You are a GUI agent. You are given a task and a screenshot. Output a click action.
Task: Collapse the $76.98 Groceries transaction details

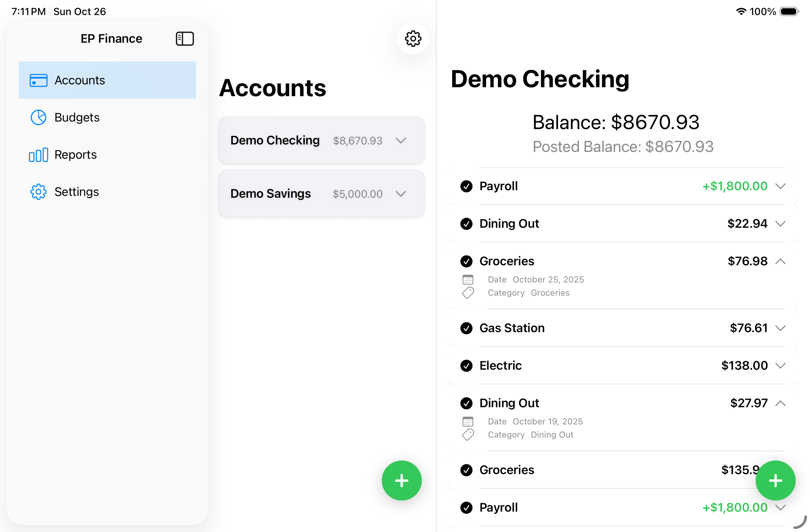pos(780,261)
